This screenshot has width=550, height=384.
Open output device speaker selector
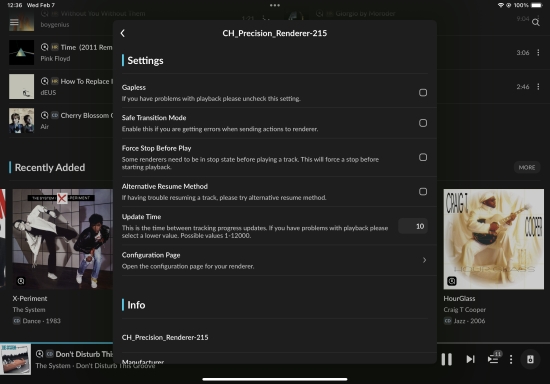click(x=530, y=359)
